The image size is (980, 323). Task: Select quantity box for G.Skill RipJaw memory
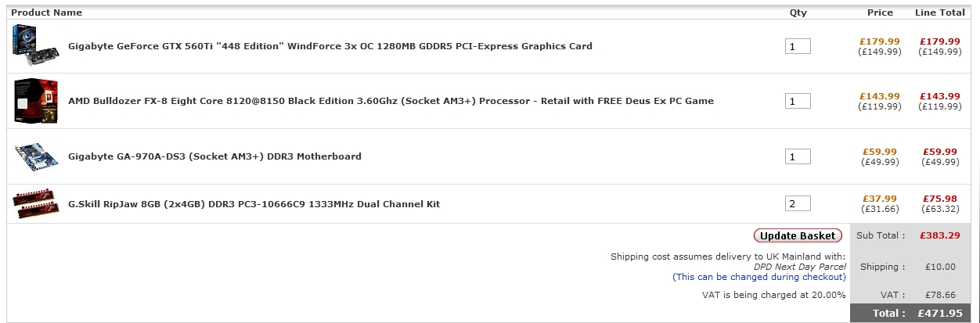click(798, 204)
